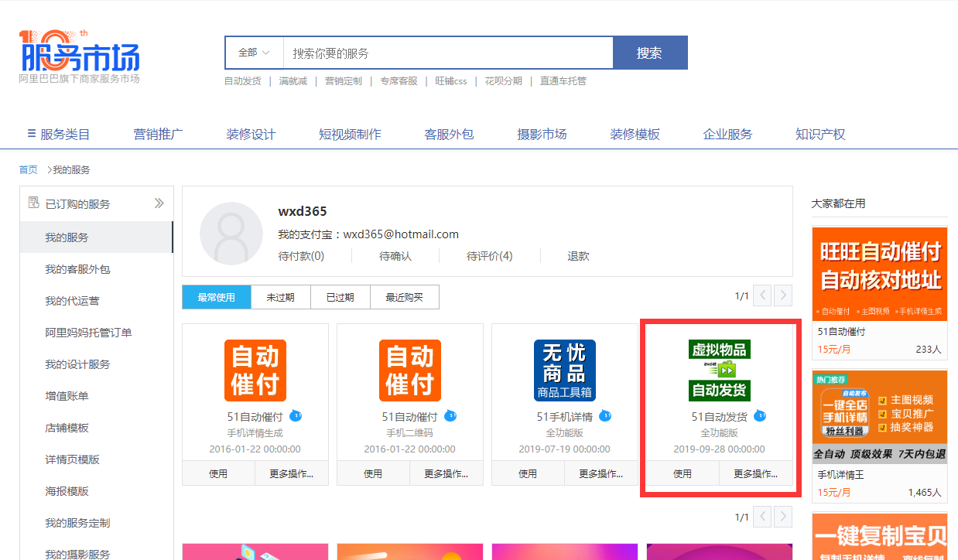The image size is (958, 560).
Task: Click the 首页 breadcrumb link
Action: coord(28,169)
